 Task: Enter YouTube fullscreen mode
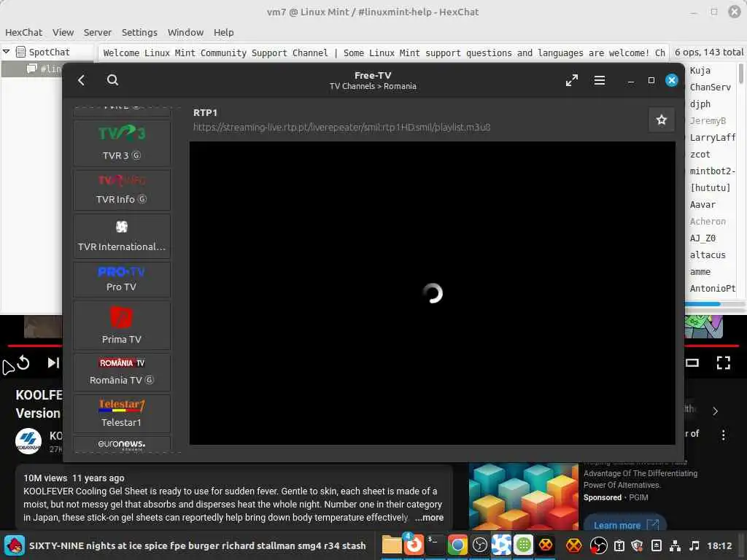(x=723, y=363)
